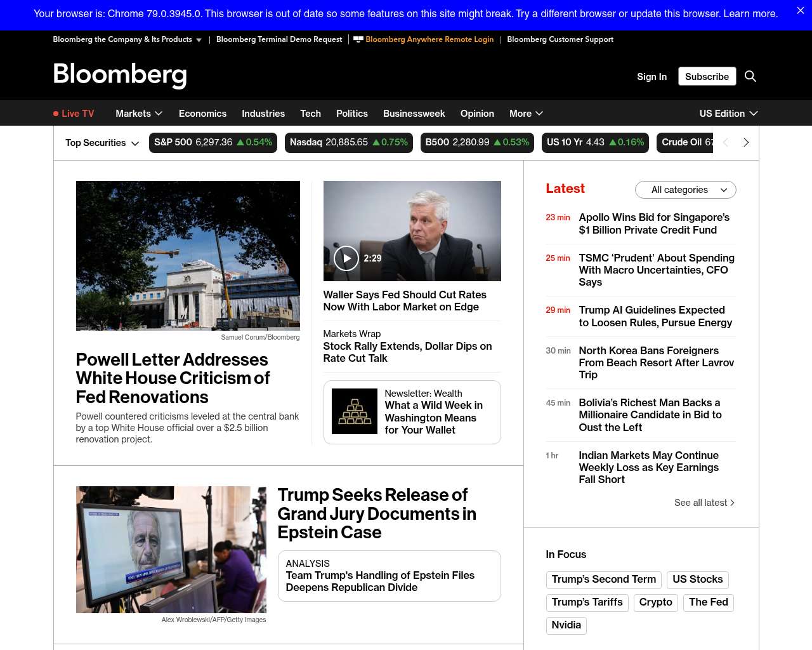Open the Industries section
812x650 pixels.
click(263, 114)
